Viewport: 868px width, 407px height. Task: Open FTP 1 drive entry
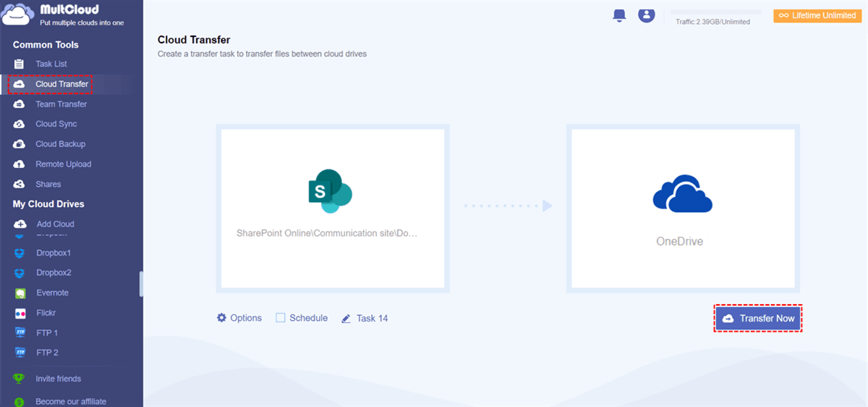point(47,333)
